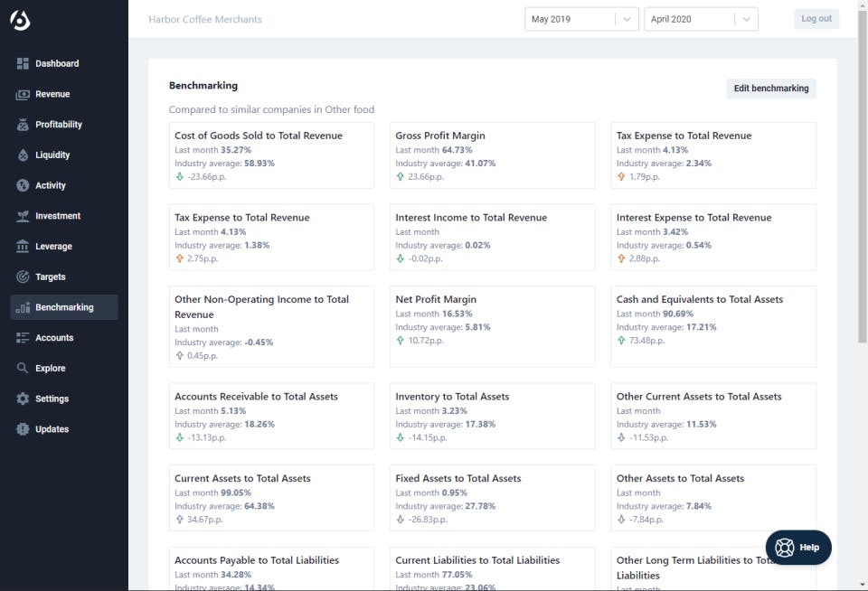Open the Accounts menu item
The width and height of the screenshot is (868, 591).
[54, 338]
